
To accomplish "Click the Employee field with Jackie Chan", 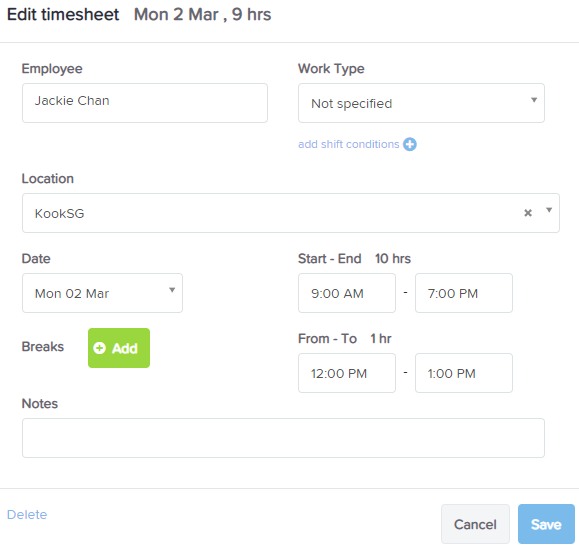I will pos(145,103).
